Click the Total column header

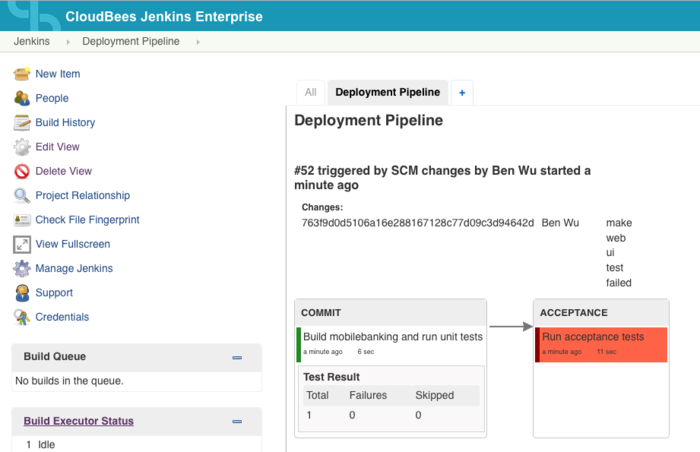[x=317, y=395]
